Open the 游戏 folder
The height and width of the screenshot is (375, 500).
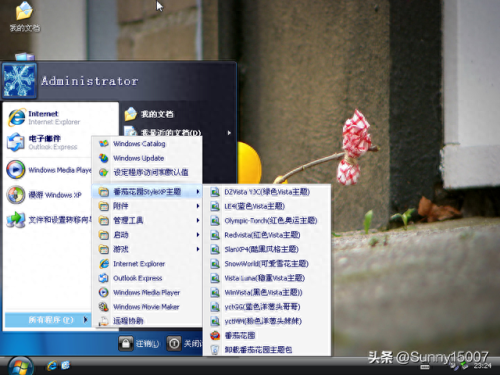tap(147, 249)
